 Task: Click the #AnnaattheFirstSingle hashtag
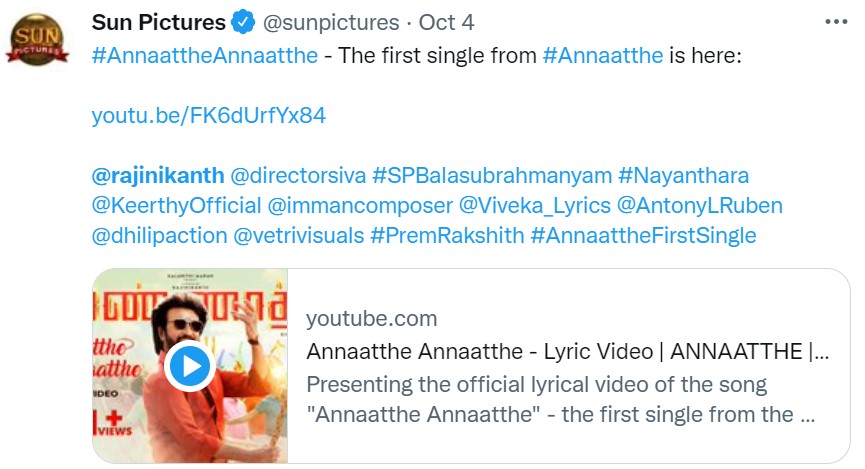click(643, 236)
